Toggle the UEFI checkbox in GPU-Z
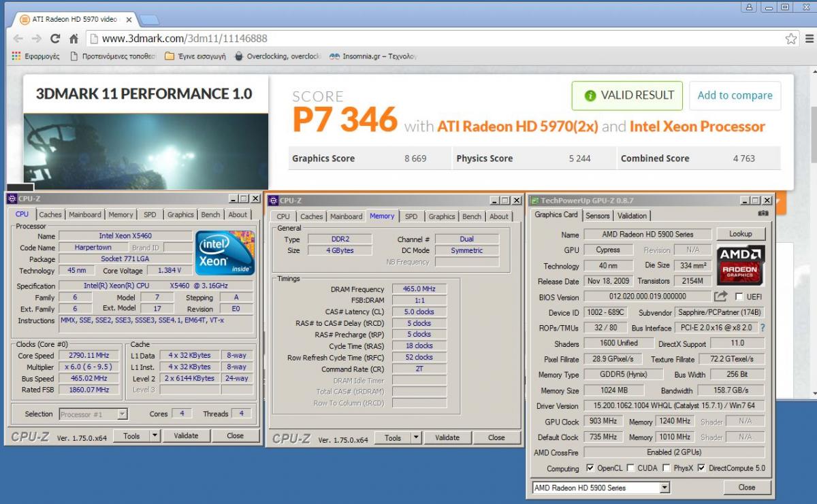 (739, 297)
